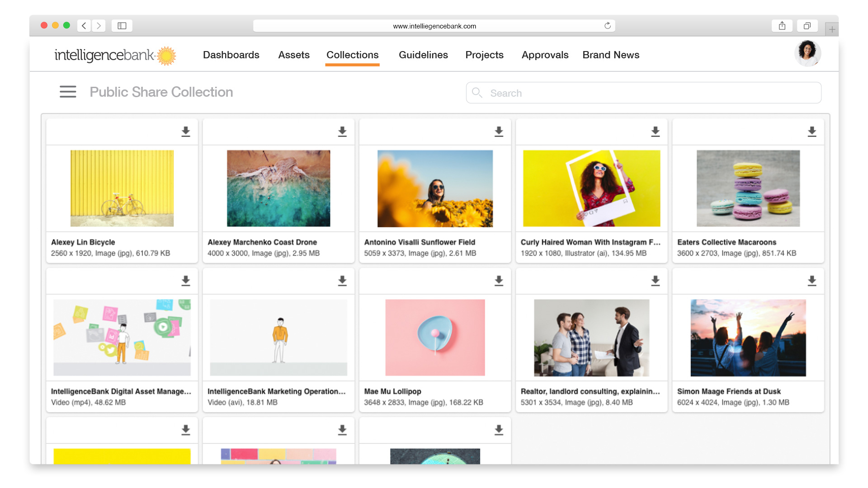The image size is (868, 488).
Task: Download the colorful tiles asset in third row
Action: 342,430
